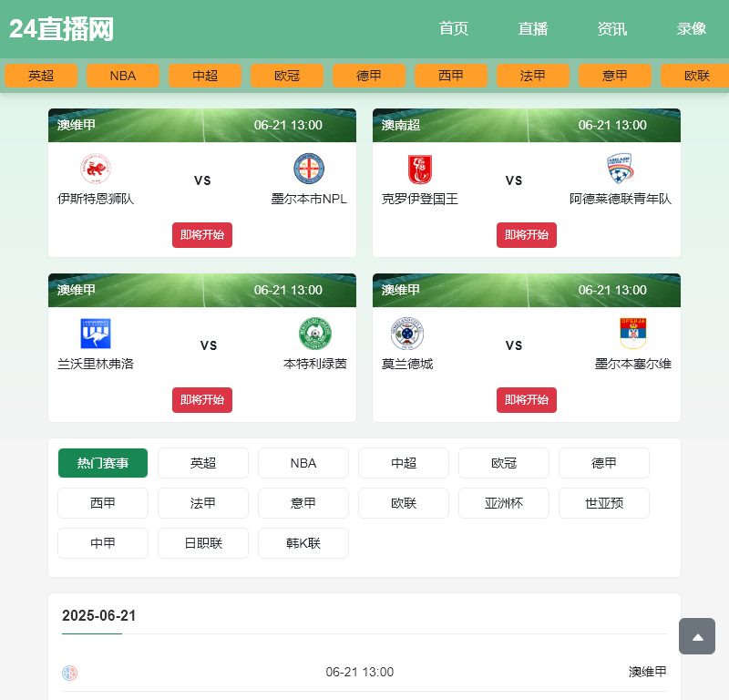Select the white NBA filter tab
Screen dimensions: 729x700
pos(303,463)
